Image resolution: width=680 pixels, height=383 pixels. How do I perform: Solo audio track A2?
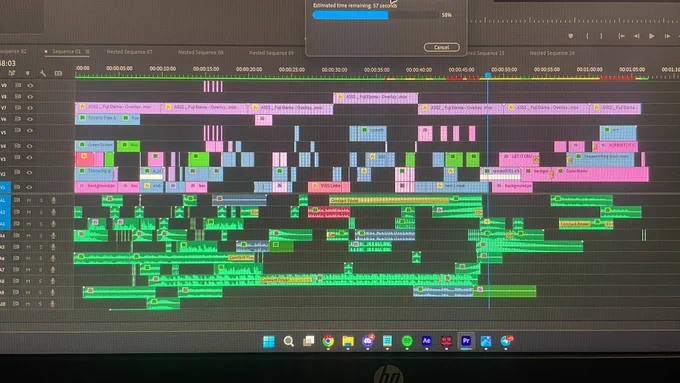tap(41, 212)
